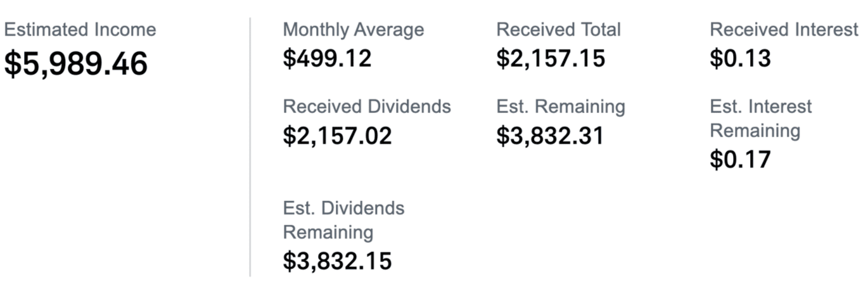Click the vertical divider beside Estimated Income
The height and width of the screenshot is (293, 868).
250,146
